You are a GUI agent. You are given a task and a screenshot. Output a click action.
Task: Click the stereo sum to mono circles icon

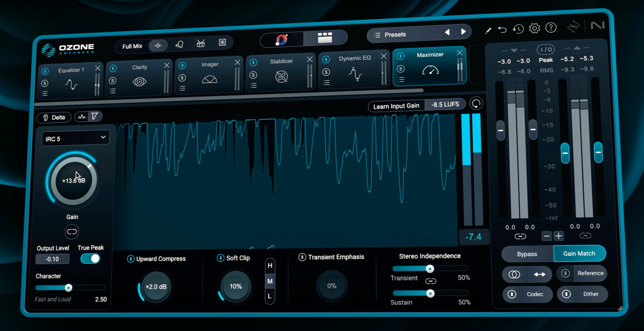coord(514,275)
